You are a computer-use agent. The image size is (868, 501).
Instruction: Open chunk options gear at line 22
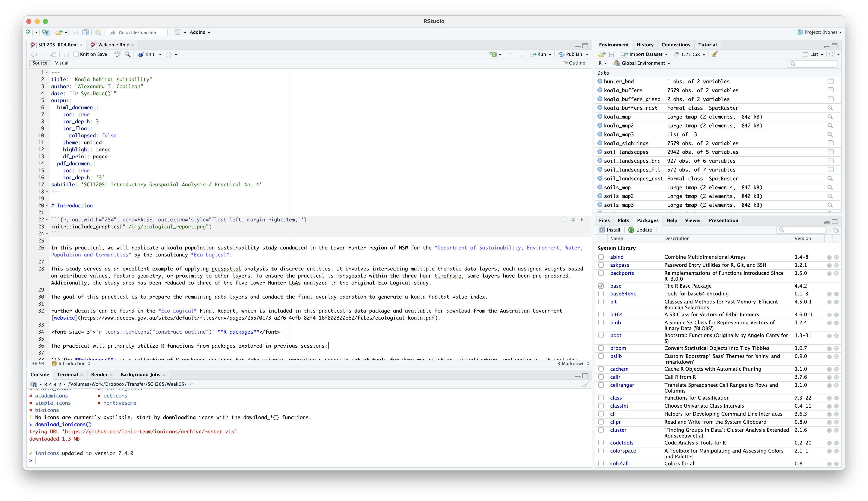tap(564, 220)
